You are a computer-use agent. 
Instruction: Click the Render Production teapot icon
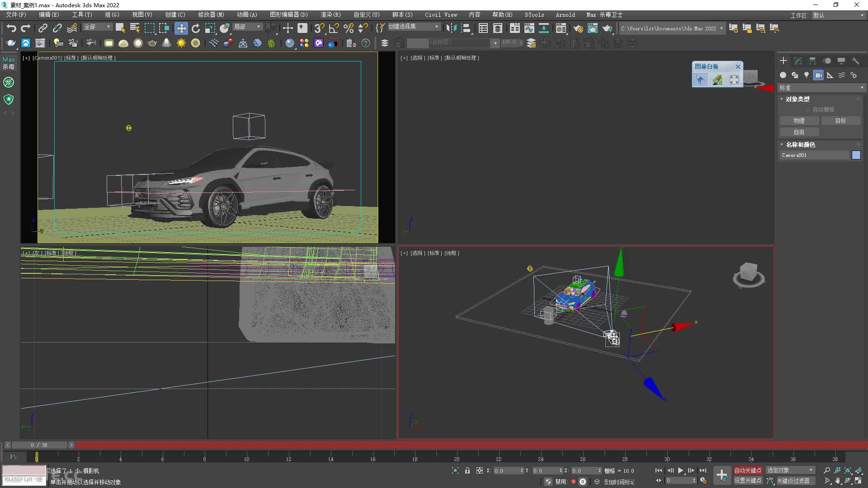tap(607, 28)
